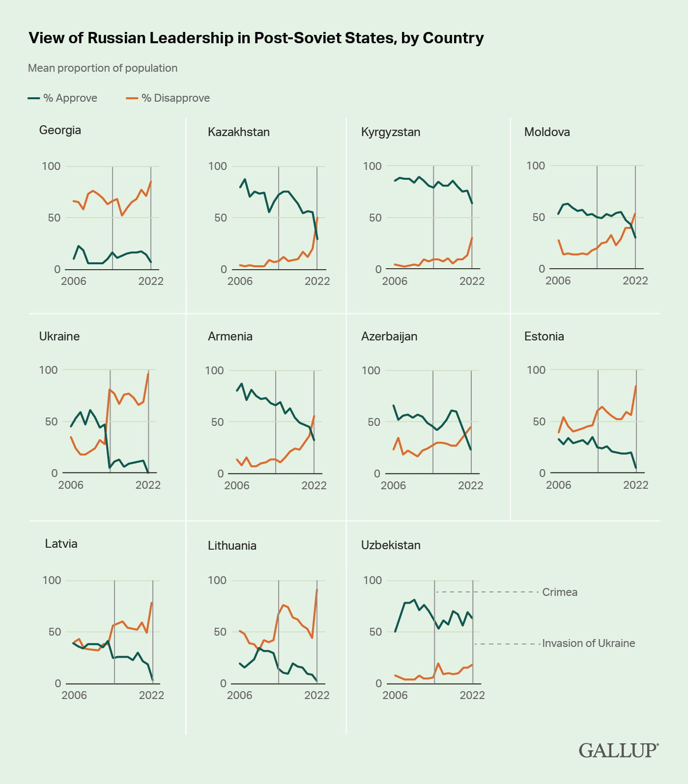The image size is (688, 784).
Task: Click the Armenia chart title
Action: click(230, 336)
